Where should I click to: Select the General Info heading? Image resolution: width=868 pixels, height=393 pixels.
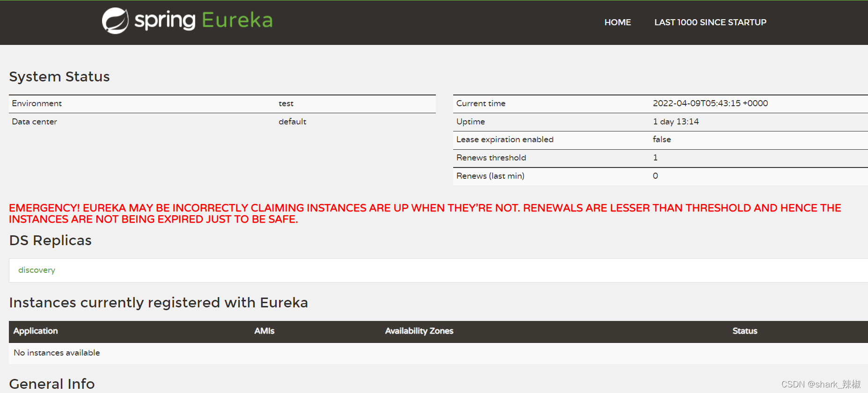point(52,384)
